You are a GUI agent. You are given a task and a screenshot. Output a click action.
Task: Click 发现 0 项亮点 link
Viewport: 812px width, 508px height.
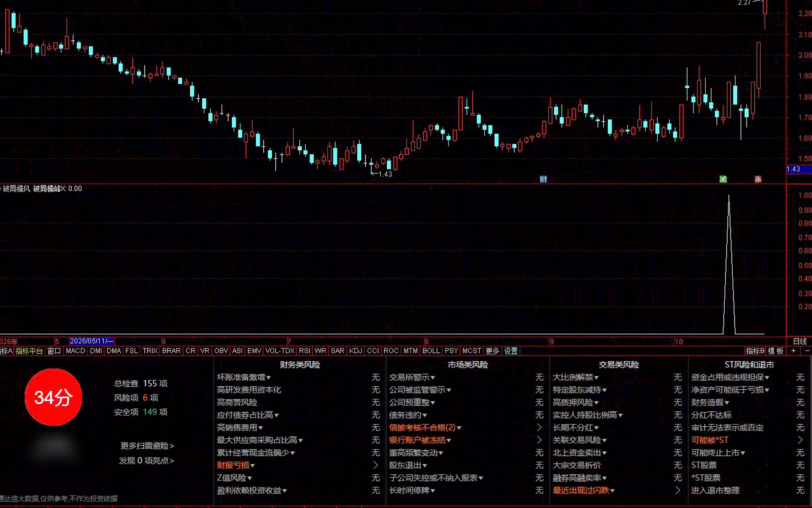pos(146,461)
